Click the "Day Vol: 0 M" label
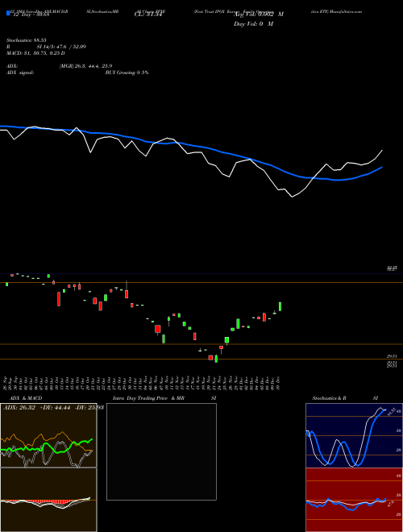The width and height of the screenshot is (403, 532). [x=253, y=24]
